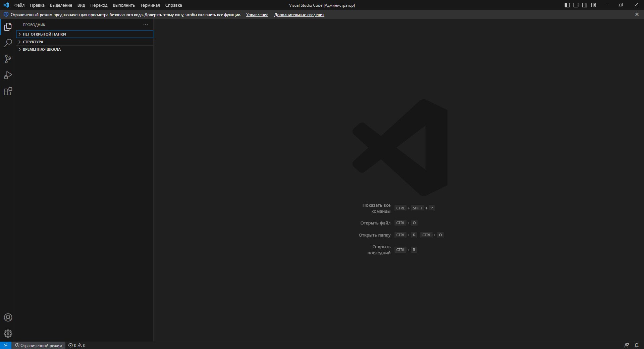This screenshot has width=644, height=349.
Task: Click the errors and warnings counter in the status bar
Action: click(77, 345)
